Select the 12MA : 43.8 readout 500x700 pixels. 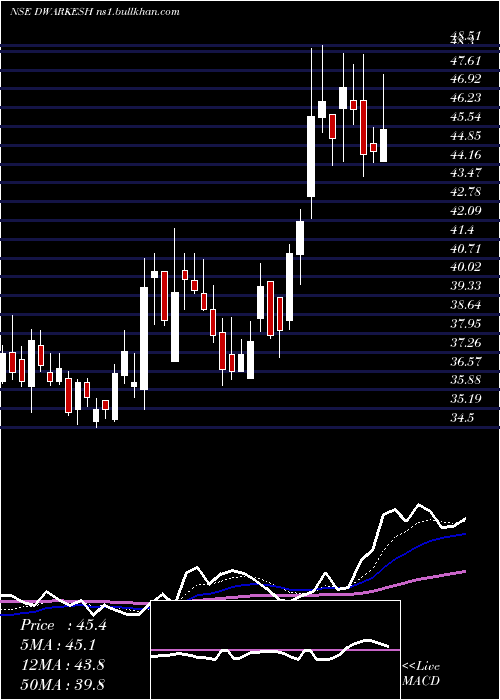click(x=62, y=665)
